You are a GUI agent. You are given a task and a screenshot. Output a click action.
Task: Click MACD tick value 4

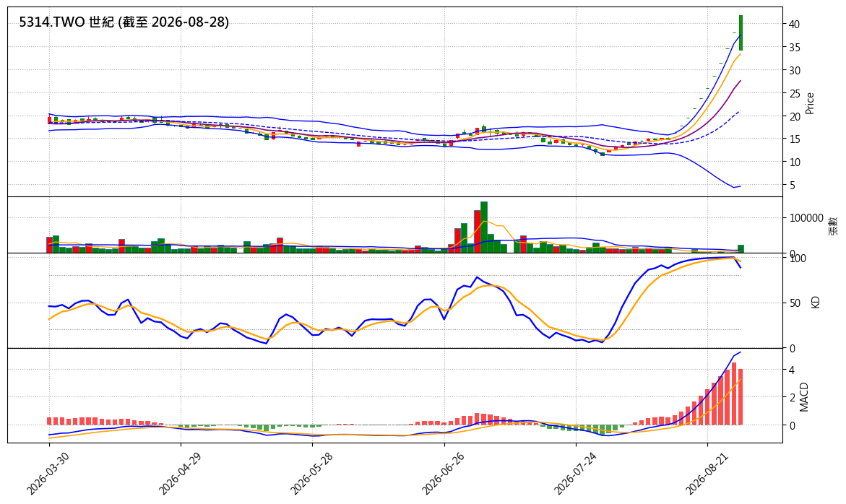point(792,370)
